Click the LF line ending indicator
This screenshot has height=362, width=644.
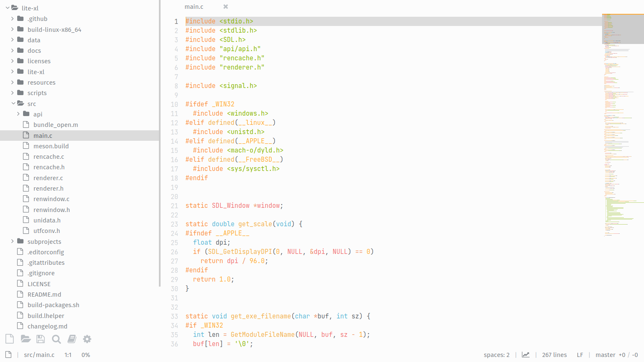[580, 355]
